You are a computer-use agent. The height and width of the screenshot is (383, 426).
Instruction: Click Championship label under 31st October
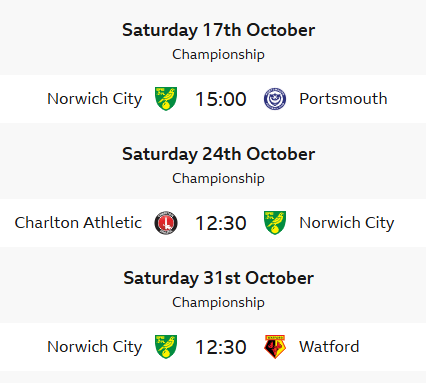pyautogui.click(x=218, y=302)
